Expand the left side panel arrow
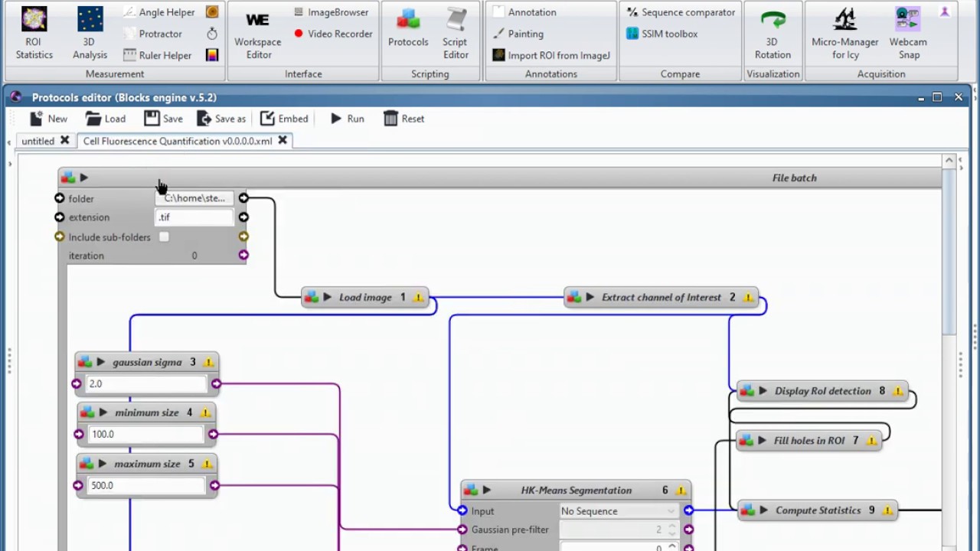Image resolution: width=980 pixels, height=551 pixels. [x=10, y=164]
